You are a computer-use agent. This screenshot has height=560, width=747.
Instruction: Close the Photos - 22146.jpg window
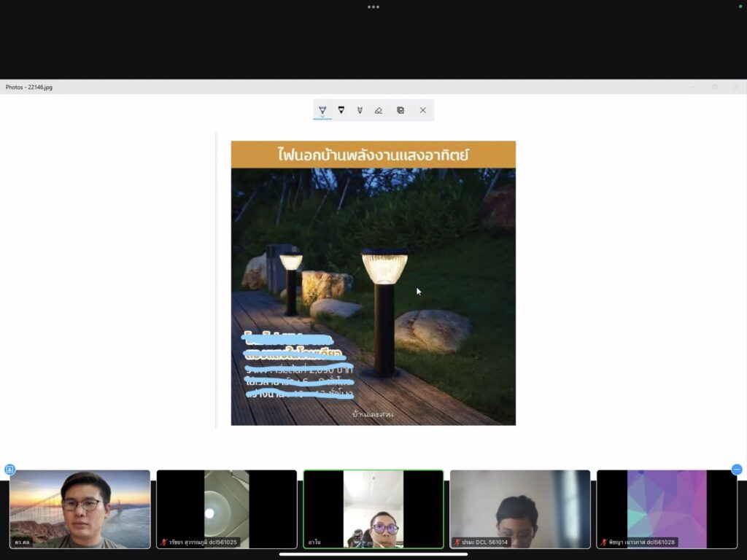pyautogui.click(x=735, y=87)
